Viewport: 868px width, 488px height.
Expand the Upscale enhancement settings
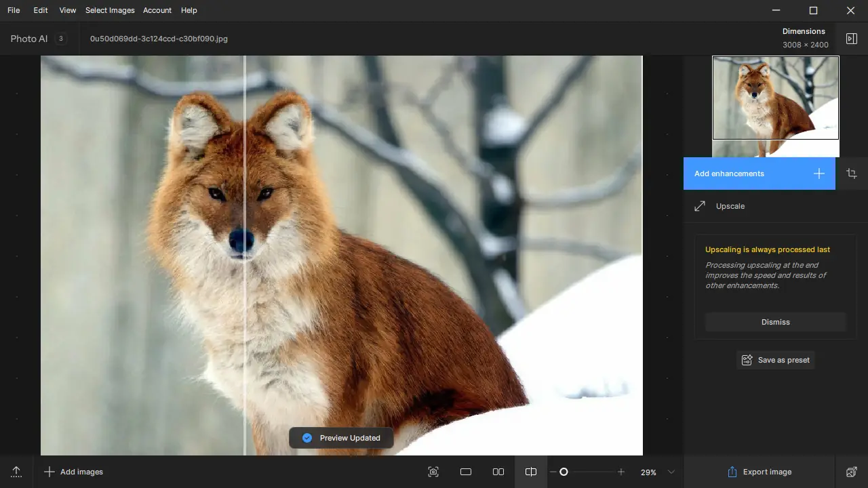(730, 206)
